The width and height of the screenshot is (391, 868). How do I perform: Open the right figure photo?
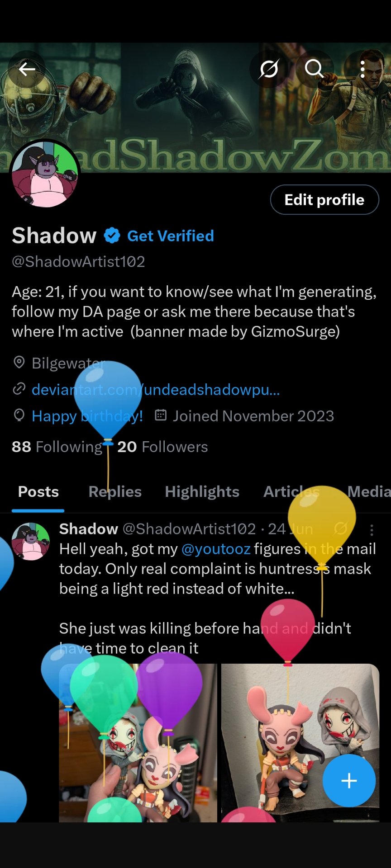300,743
